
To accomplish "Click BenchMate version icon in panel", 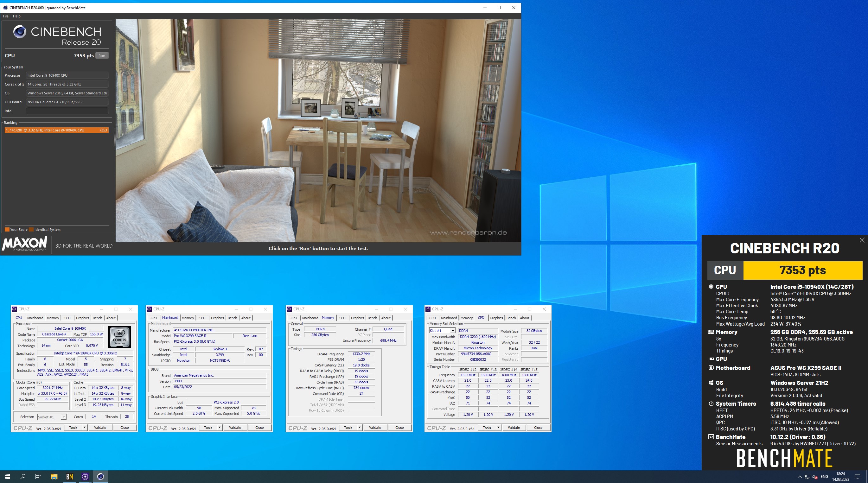I will [x=711, y=437].
